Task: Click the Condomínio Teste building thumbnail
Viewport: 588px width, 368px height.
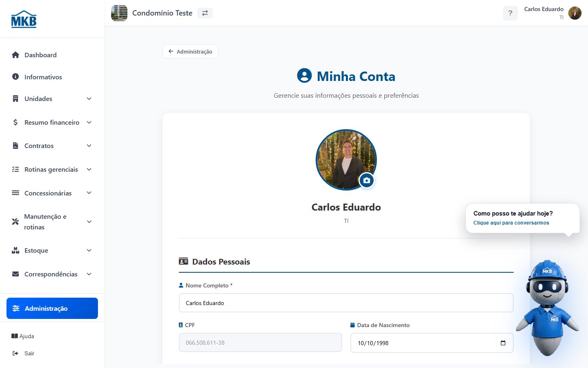Action: (x=119, y=13)
